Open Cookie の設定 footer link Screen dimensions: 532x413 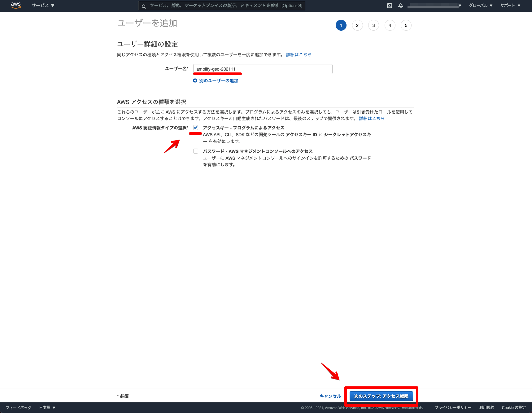tap(514, 408)
